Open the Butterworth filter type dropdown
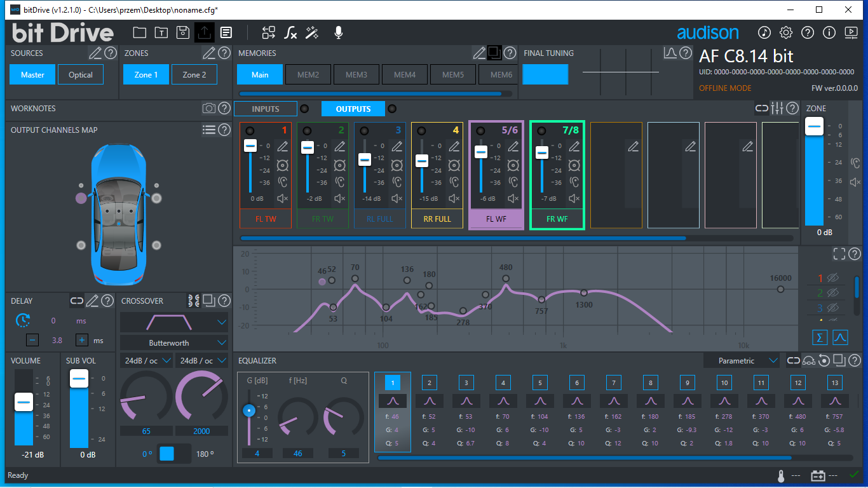This screenshot has width=868, height=488. click(x=173, y=342)
